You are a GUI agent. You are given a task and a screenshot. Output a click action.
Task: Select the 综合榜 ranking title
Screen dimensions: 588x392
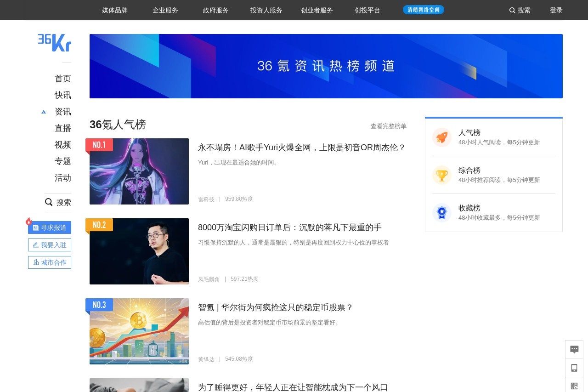tap(469, 170)
